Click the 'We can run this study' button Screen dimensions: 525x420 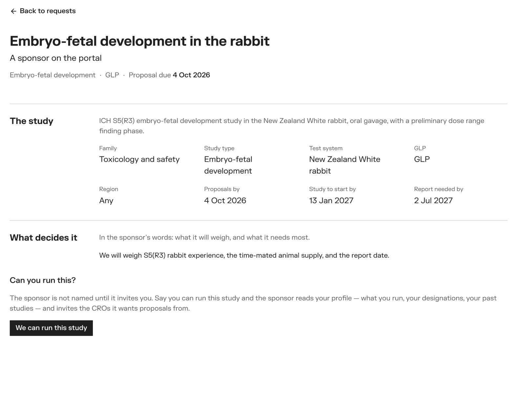(51, 328)
